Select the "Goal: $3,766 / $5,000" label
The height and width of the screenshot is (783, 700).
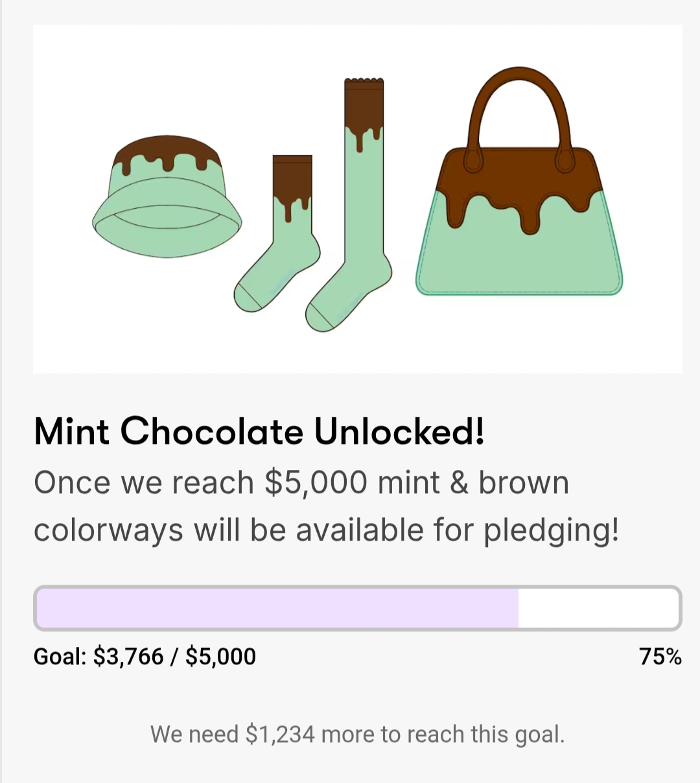(x=145, y=657)
